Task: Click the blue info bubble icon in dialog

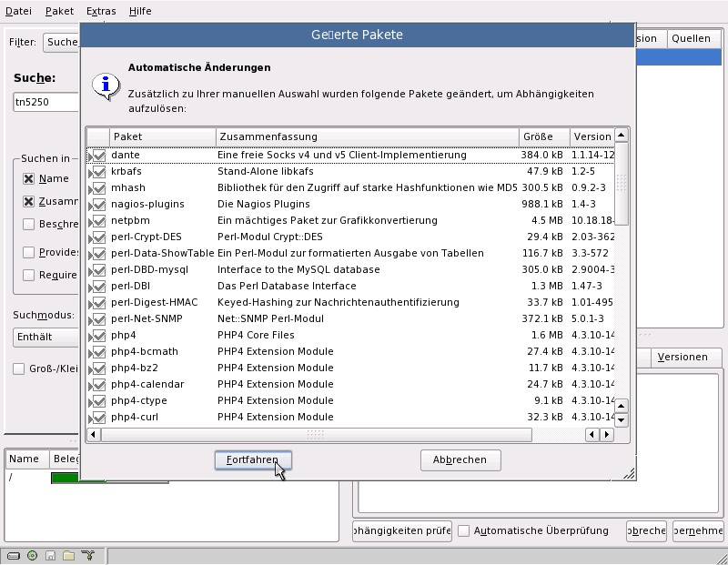Action: click(x=106, y=86)
